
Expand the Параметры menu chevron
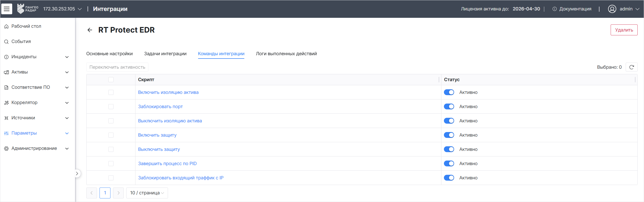[67, 133]
